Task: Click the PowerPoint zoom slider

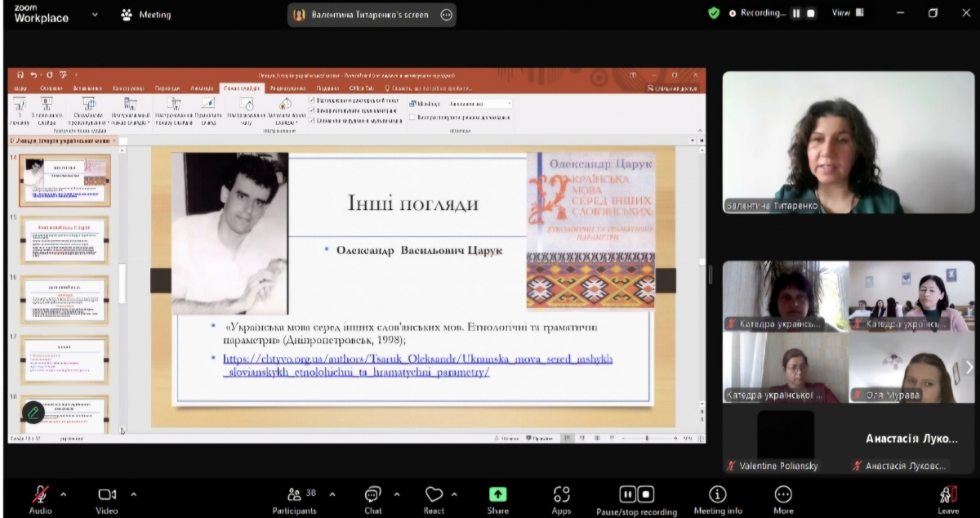Action: (x=647, y=439)
